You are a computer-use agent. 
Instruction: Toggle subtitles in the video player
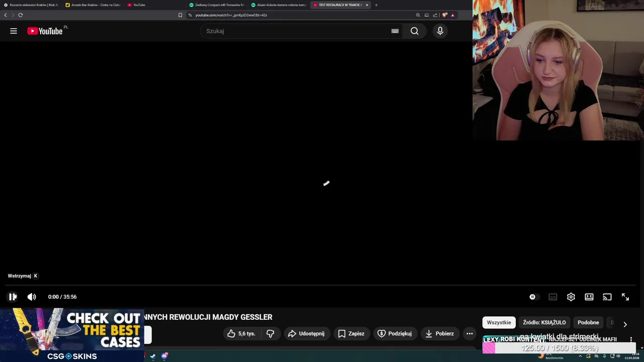point(552,297)
